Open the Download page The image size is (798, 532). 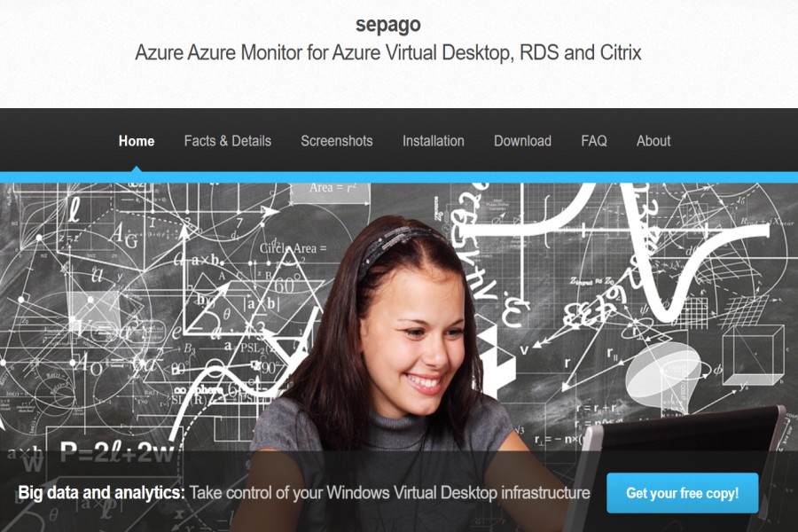coord(522,140)
